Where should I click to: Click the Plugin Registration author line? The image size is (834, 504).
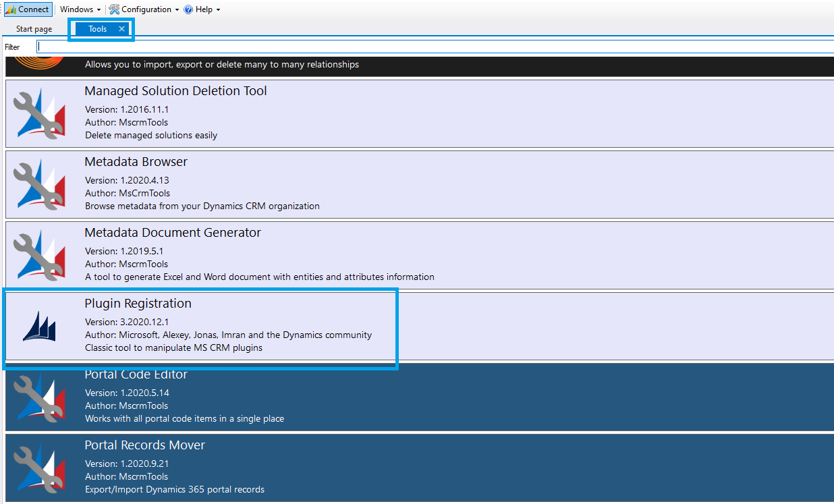coord(228,335)
